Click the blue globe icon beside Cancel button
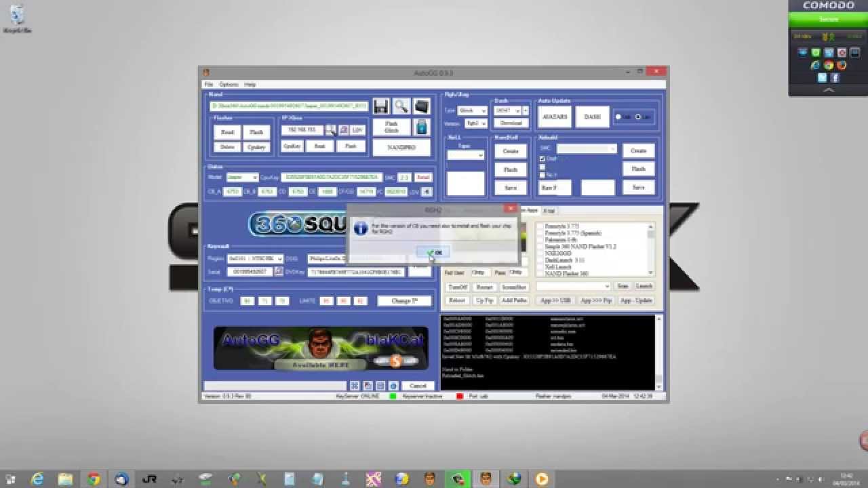 coord(393,386)
